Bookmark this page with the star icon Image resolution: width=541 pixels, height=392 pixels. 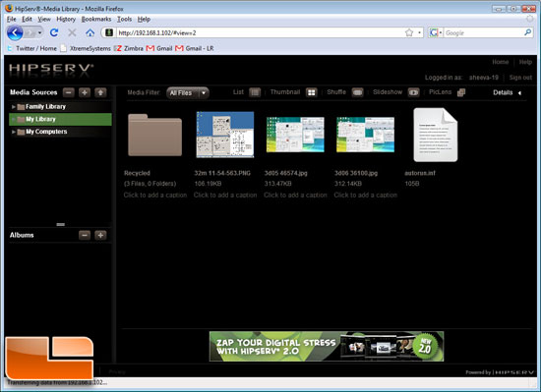point(409,32)
